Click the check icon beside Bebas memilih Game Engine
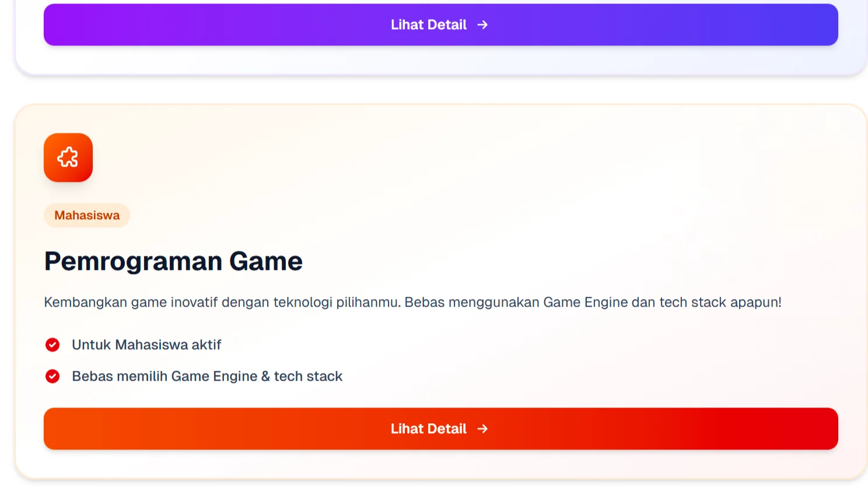This screenshot has height=488, width=868. point(52,376)
